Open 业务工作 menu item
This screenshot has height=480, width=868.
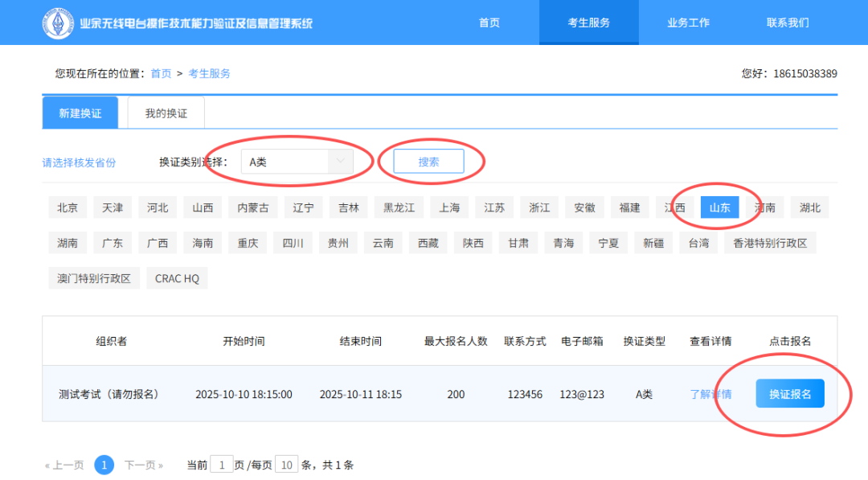pos(688,23)
